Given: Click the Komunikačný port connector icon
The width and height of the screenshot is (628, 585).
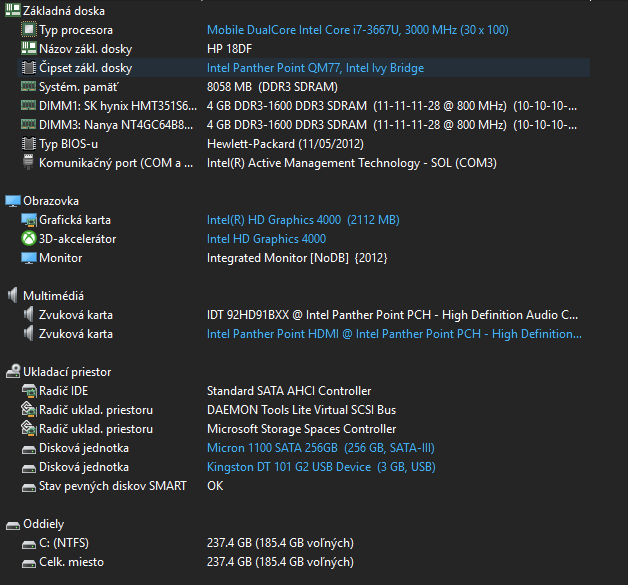Looking at the screenshot, I should pos(28,162).
